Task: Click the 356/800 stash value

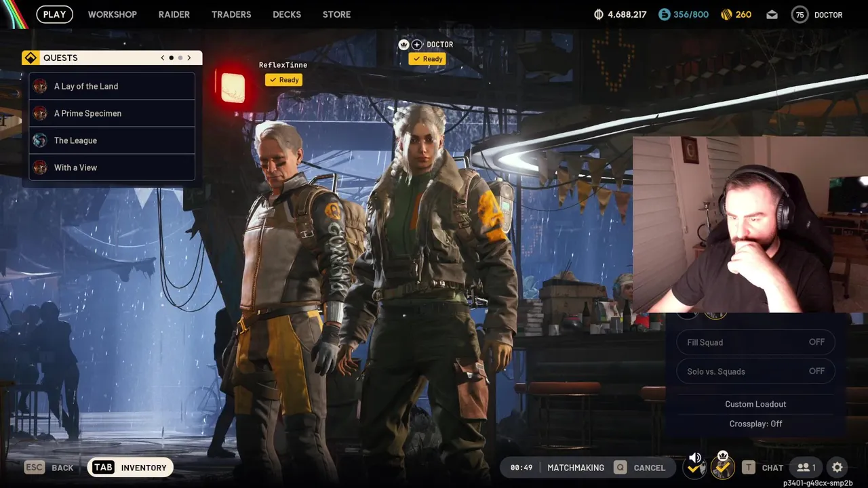Action: click(690, 14)
